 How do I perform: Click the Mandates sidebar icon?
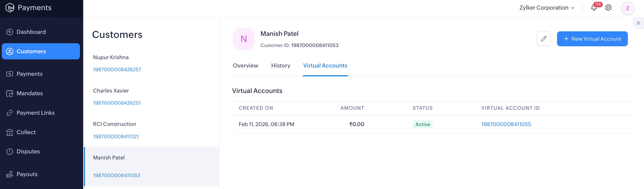click(10, 93)
